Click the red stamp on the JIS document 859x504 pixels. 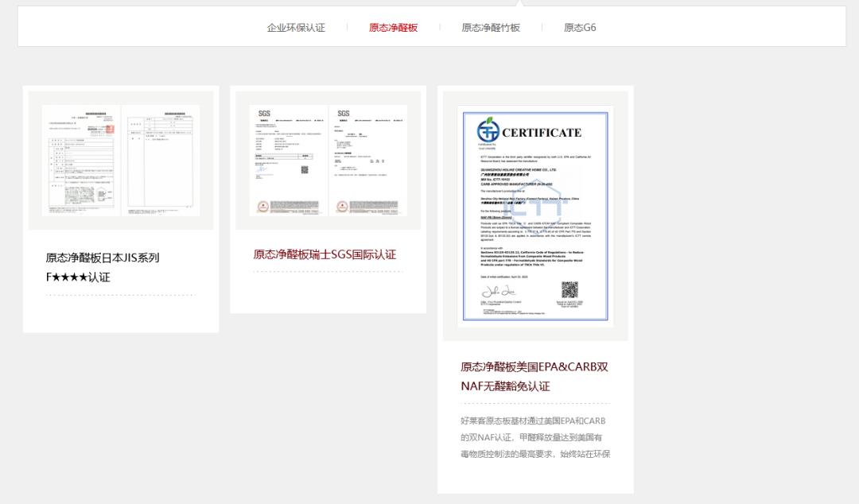(x=110, y=129)
